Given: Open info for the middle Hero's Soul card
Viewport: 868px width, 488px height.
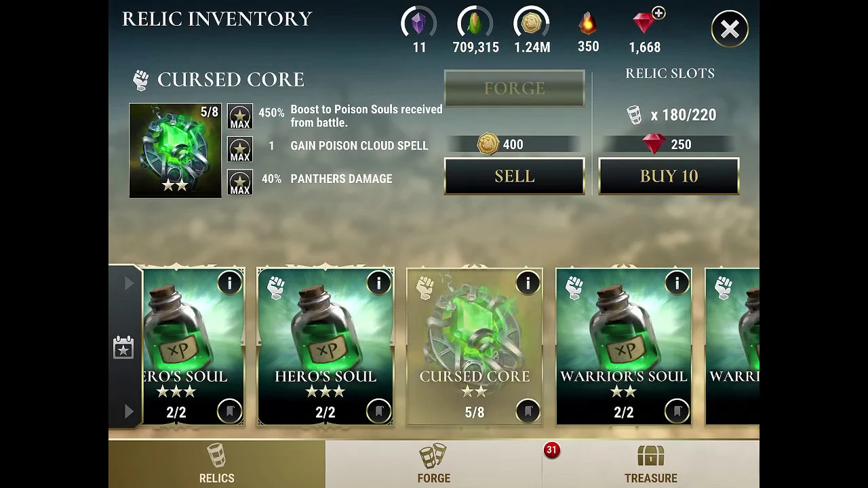Looking at the screenshot, I should 378,283.
